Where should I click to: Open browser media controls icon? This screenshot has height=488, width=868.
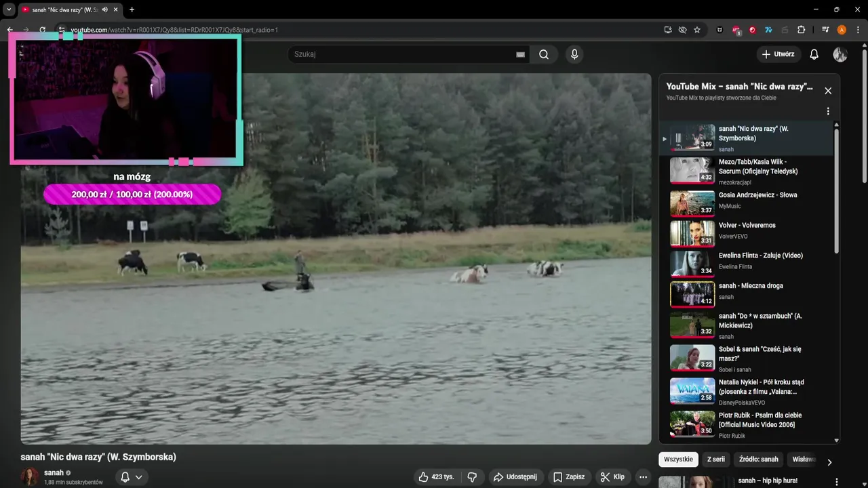(825, 30)
